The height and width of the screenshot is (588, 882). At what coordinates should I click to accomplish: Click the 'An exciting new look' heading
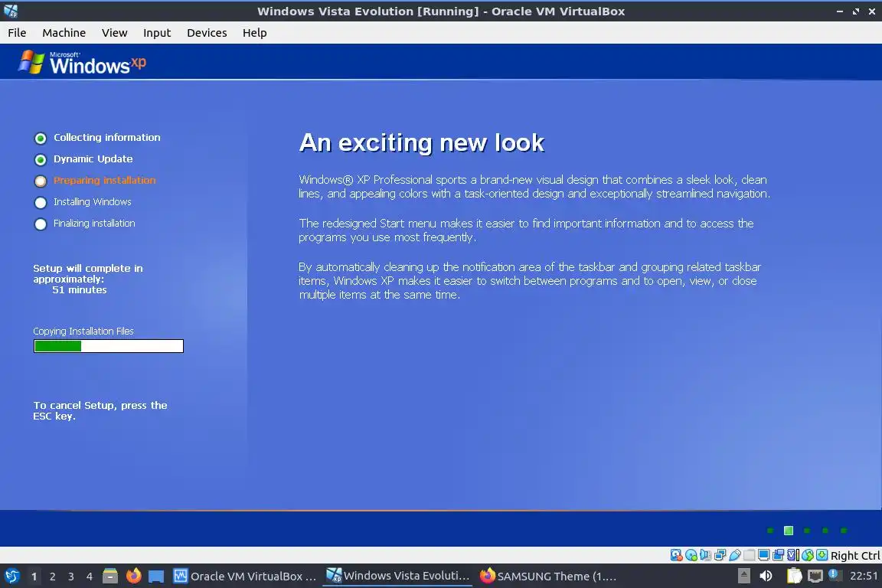click(422, 143)
